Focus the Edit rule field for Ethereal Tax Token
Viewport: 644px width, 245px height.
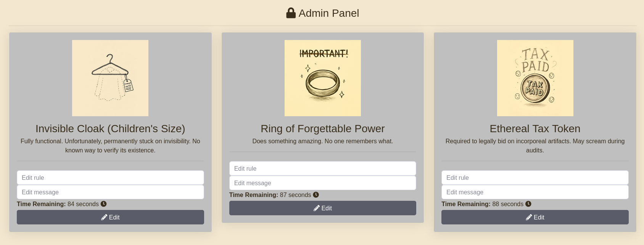click(x=535, y=178)
